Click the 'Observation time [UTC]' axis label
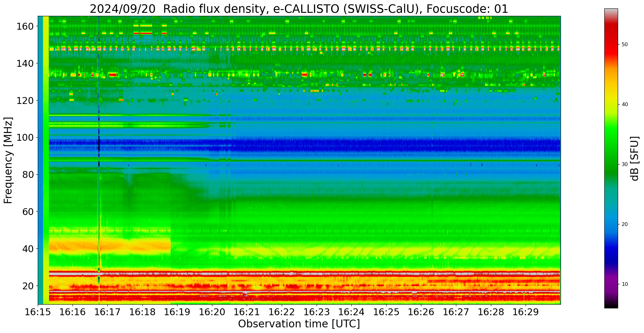Screen dimensions: 644x333 click(299, 324)
